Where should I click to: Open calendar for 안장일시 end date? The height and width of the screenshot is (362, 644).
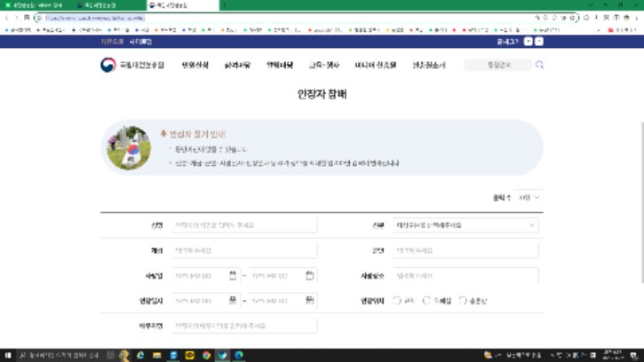[309, 301]
